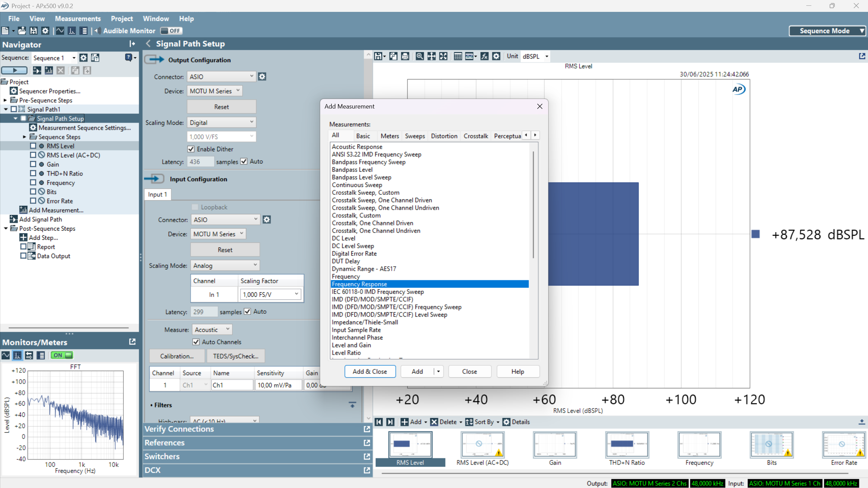Image resolution: width=868 pixels, height=488 pixels.
Task: Pop out the Verify Connections panel
Action: point(367,429)
